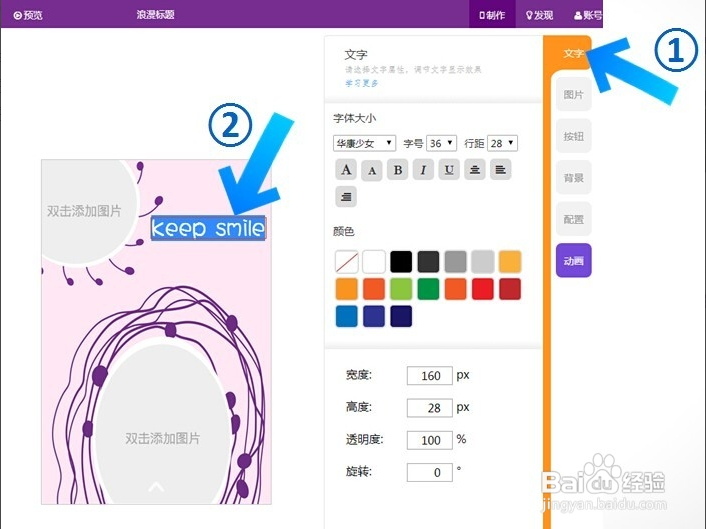Click the 透明度 opacity input field
The width and height of the screenshot is (706, 529).
430,440
